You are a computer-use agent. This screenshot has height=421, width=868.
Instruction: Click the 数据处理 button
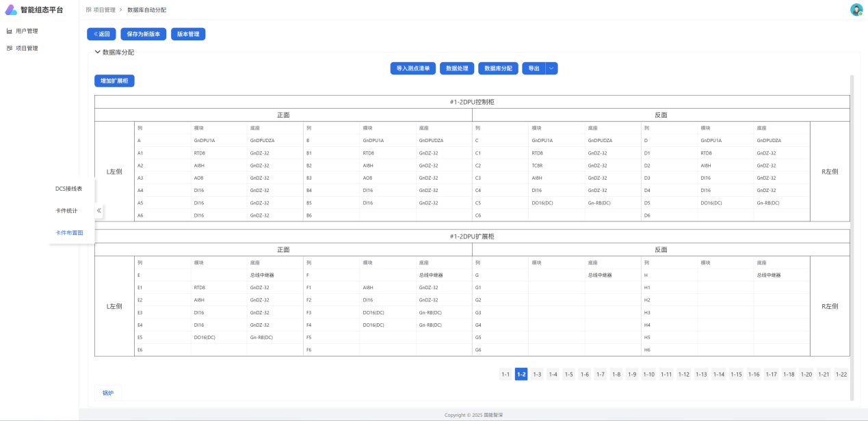point(457,68)
